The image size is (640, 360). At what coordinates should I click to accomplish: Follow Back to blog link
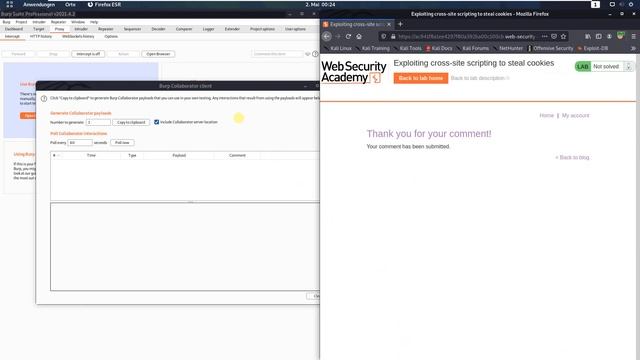572,157
